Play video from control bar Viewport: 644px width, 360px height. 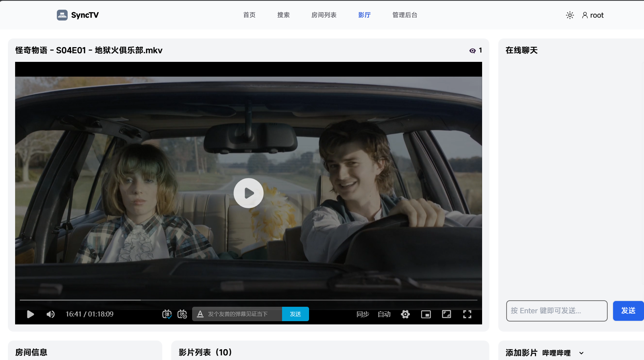click(x=31, y=314)
